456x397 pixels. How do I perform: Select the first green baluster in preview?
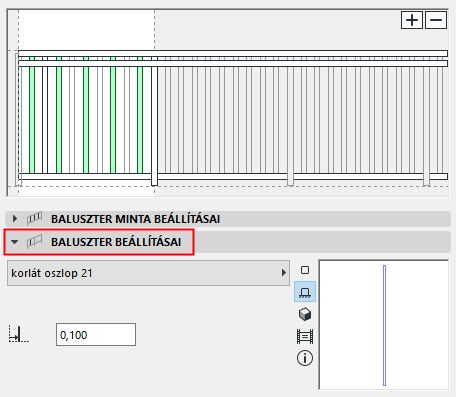tap(32, 115)
